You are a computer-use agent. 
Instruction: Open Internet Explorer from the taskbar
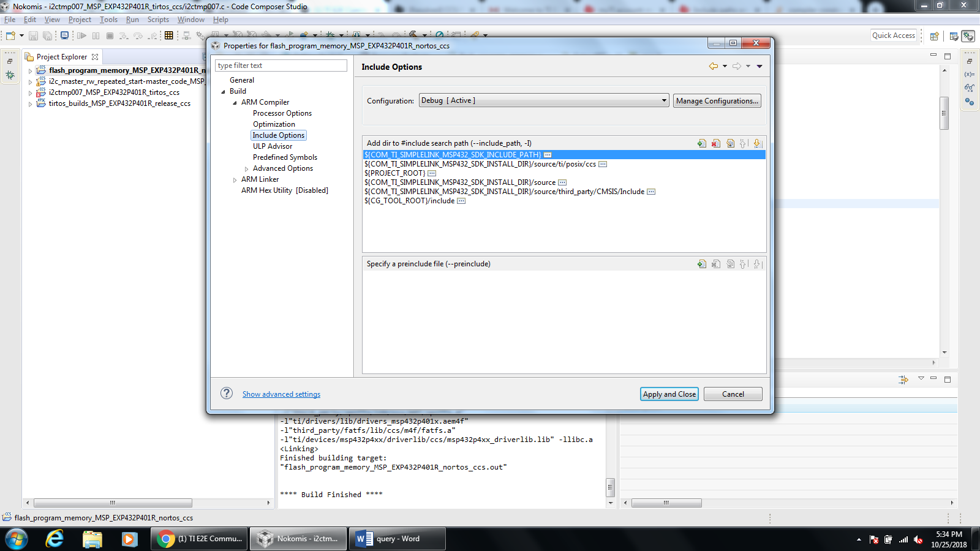click(55, 539)
